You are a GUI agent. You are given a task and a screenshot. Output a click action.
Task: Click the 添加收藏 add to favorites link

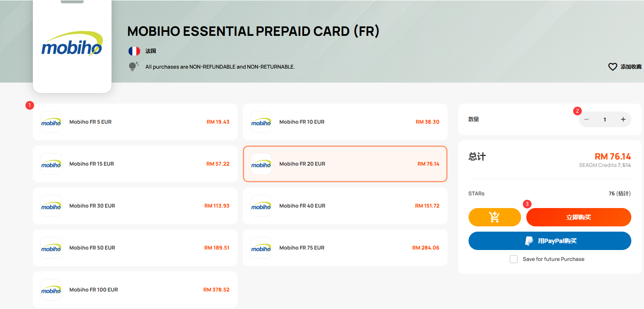pos(631,67)
